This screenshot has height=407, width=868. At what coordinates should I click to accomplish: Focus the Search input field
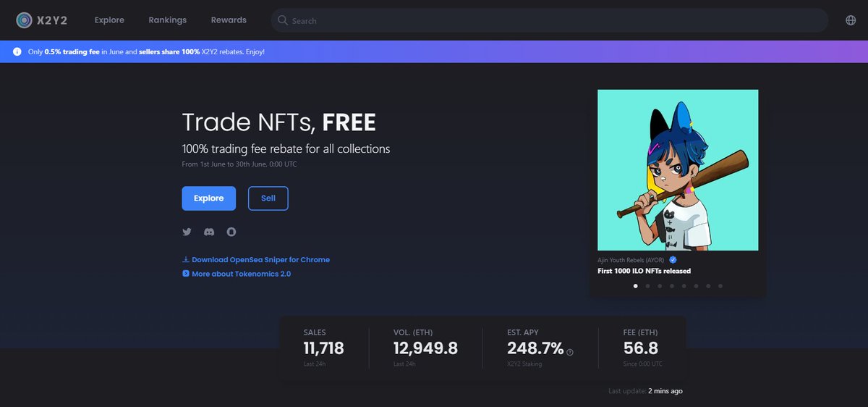click(x=550, y=20)
